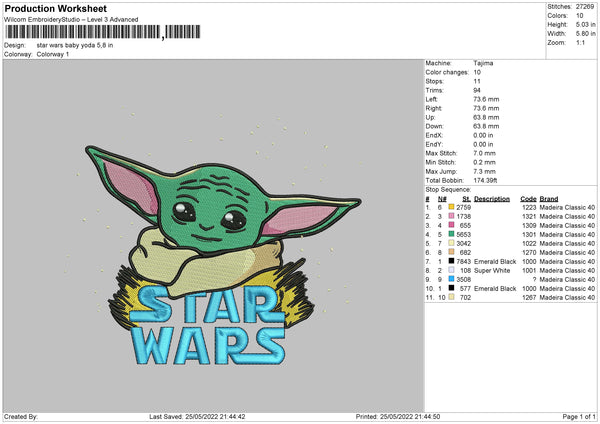Viewport: 600px width, 424px height.
Task: Click the 'St.' column header
Action: point(466,199)
